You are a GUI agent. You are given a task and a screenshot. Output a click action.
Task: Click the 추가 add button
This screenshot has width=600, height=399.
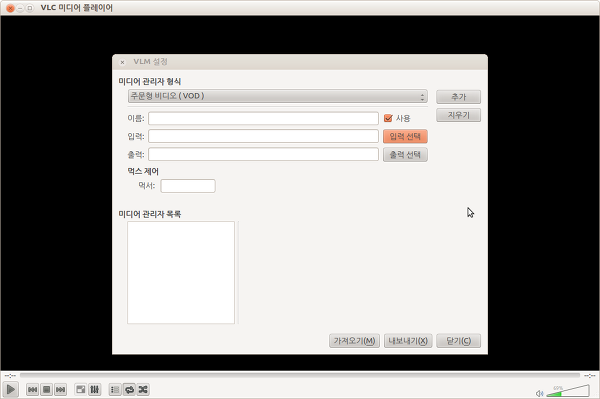[x=458, y=97]
